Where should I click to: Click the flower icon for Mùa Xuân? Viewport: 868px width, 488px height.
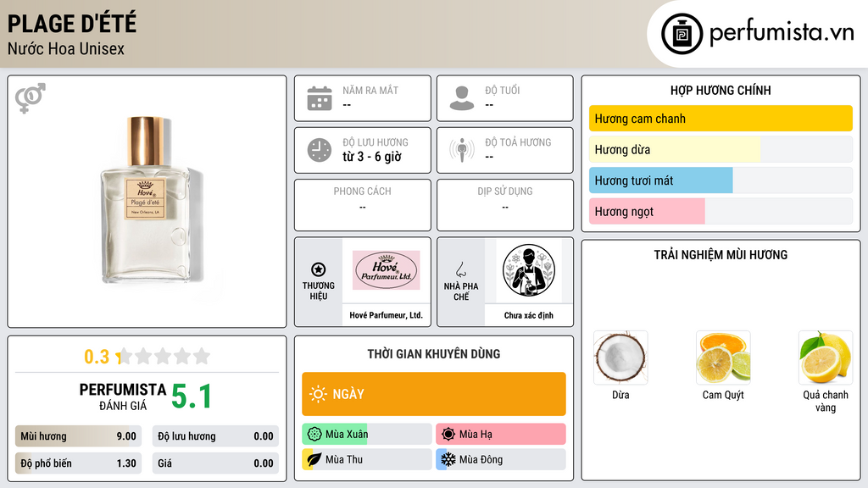click(314, 435)
